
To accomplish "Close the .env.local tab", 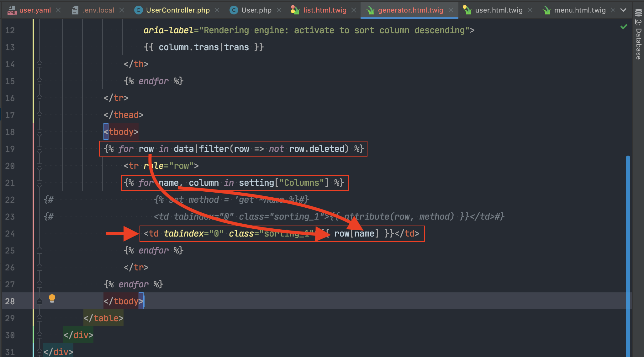I will tap(122, 10).
